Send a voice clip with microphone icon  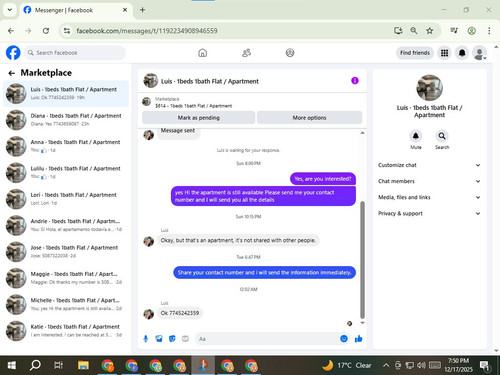146,339
